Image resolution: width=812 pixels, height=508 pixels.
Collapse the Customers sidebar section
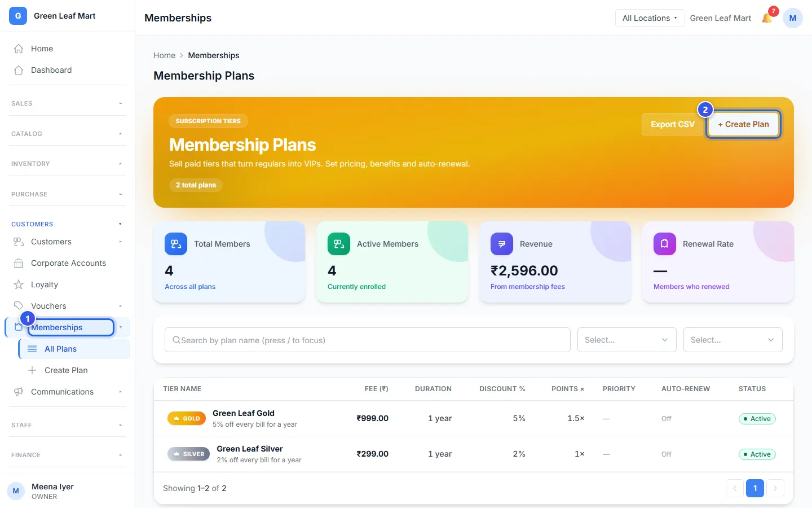coord(67,224)
